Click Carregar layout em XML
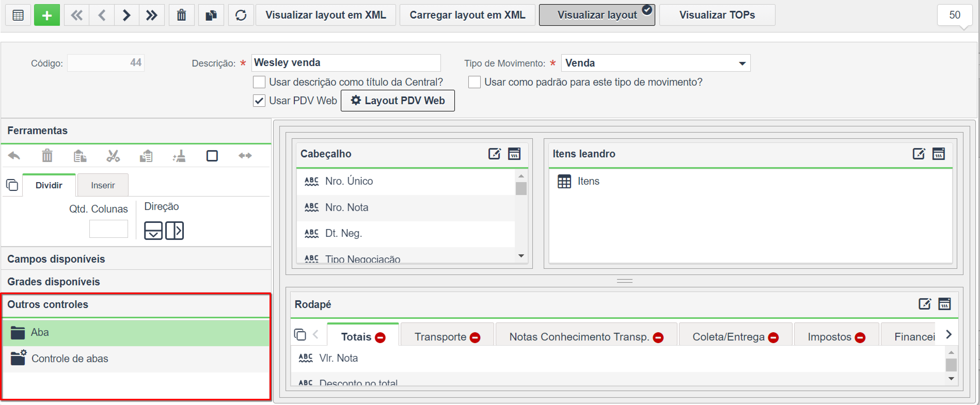980x405 pixels. click(x=467, y=15)
